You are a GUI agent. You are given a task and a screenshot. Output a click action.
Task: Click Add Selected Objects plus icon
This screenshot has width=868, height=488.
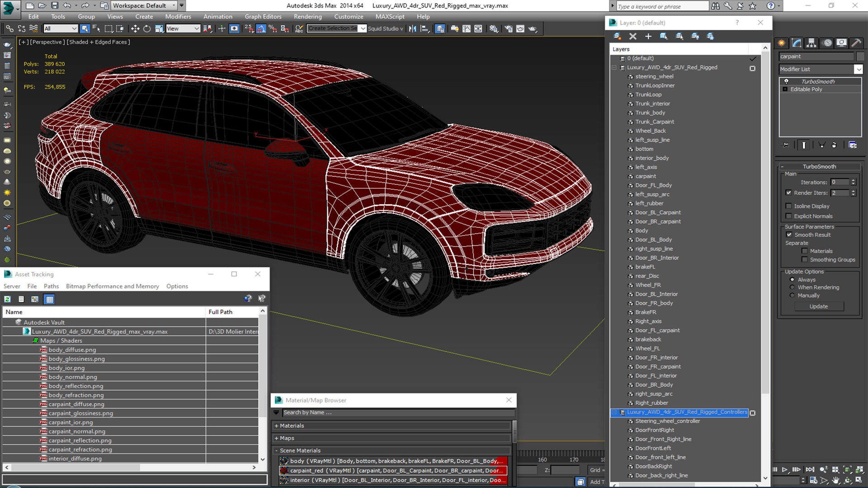(x=648, y=36)
